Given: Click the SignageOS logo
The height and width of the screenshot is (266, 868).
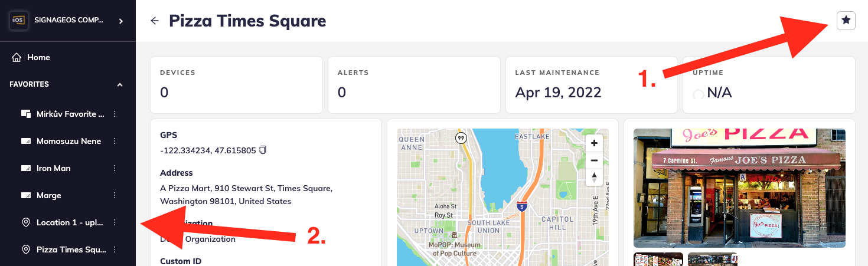Looking at the screenshot, I should point(19,21).
